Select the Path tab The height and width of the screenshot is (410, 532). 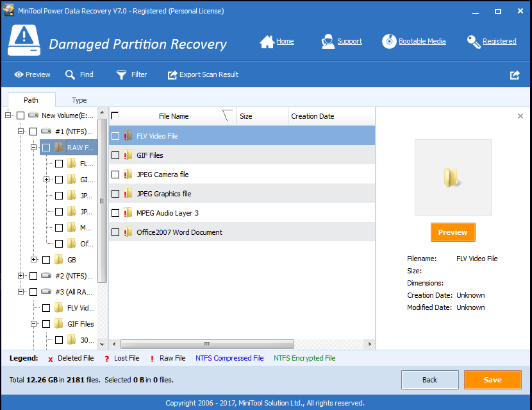[31, 100]
